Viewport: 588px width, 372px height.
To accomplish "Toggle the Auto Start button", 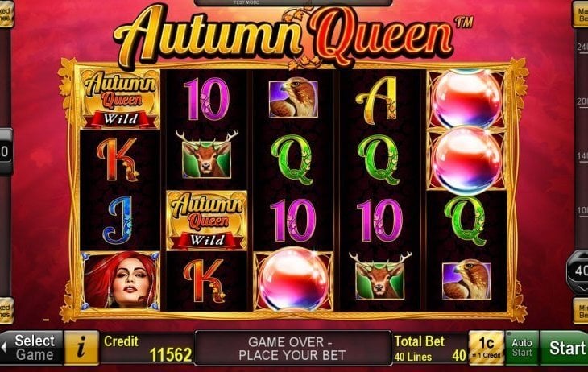I will click(x=522, y=348).
